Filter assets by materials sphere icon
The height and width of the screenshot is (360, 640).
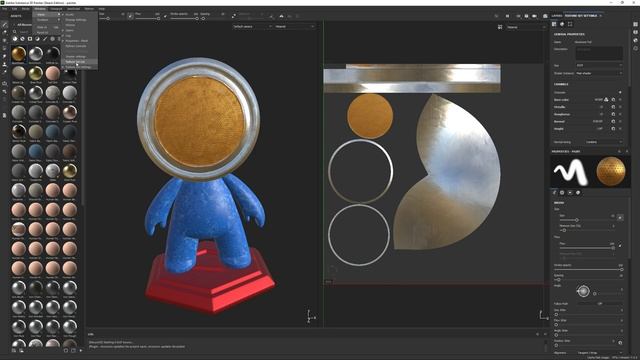[x=15, y=39]
